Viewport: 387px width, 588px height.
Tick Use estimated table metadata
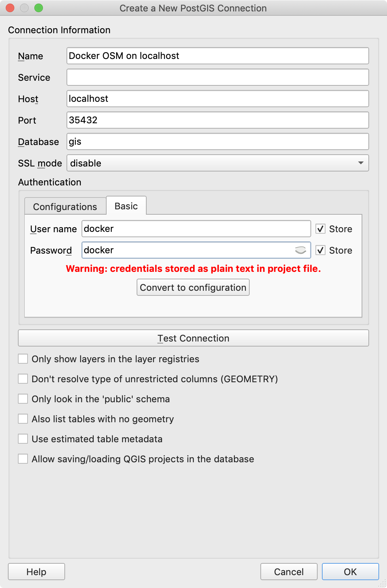(x=23, y=439)
